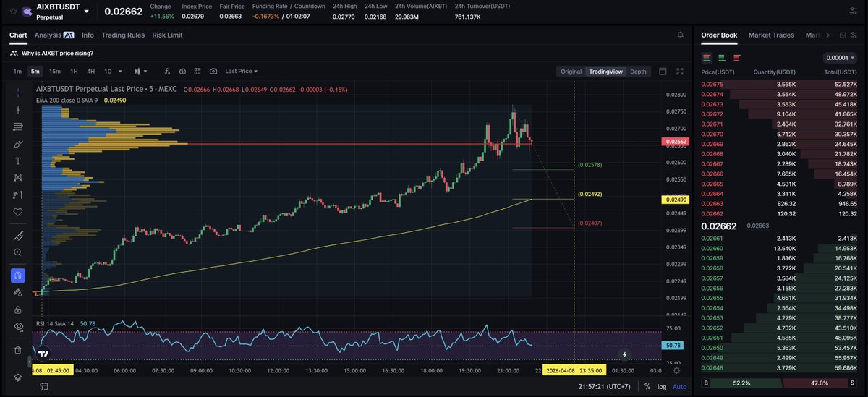Click the camera snapshot icon
This screenshot has width=868, height=397.
click(213, 72)
